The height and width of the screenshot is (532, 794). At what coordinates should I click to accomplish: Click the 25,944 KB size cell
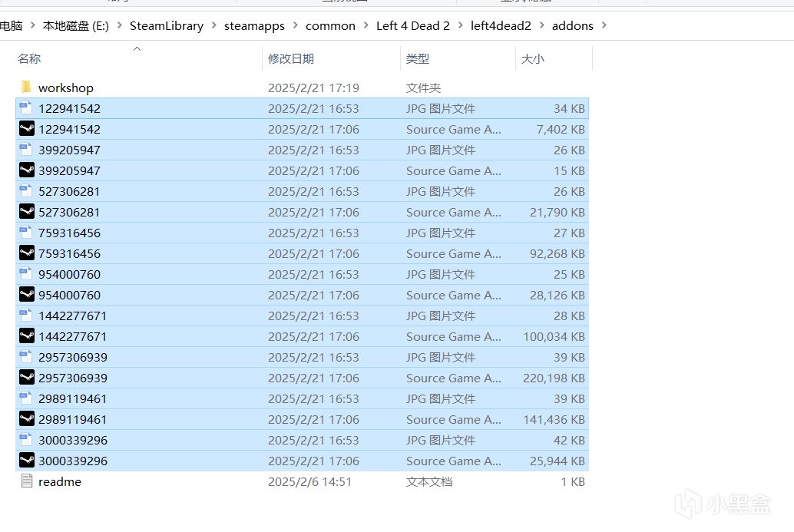coord(557,461)
